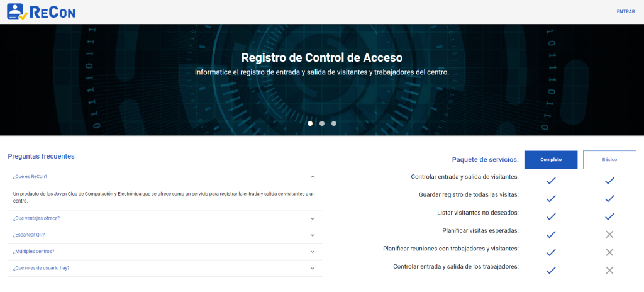The height and width of the screenshot is (292, 644).
Task: Click Básico X mark for 'Planificar visitas esperadas'
Action: [x=609, y=235]
